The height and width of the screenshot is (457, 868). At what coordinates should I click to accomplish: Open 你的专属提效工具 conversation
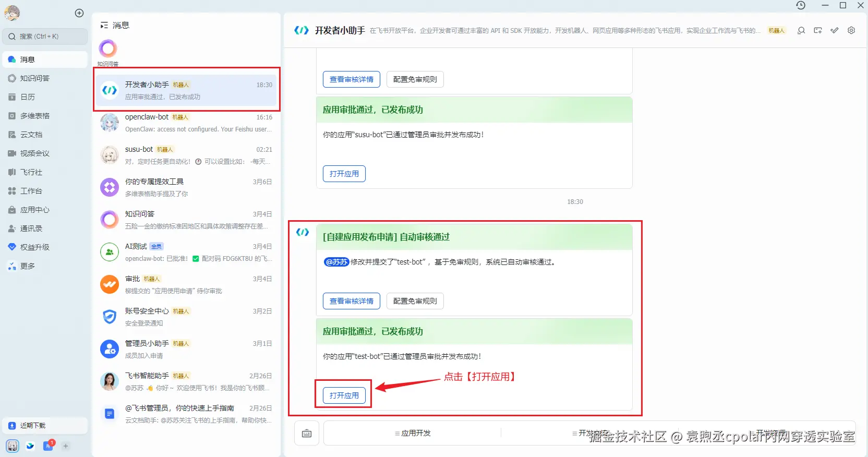[187, 187]
